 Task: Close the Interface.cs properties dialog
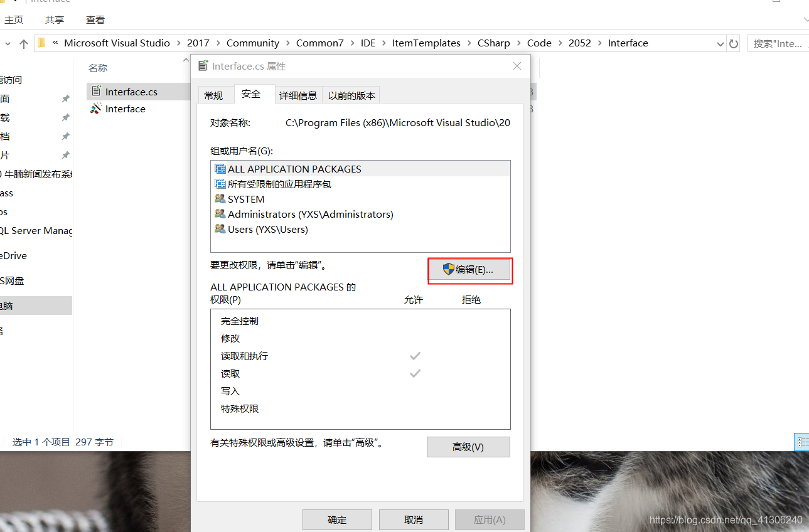tap(517, 66)
